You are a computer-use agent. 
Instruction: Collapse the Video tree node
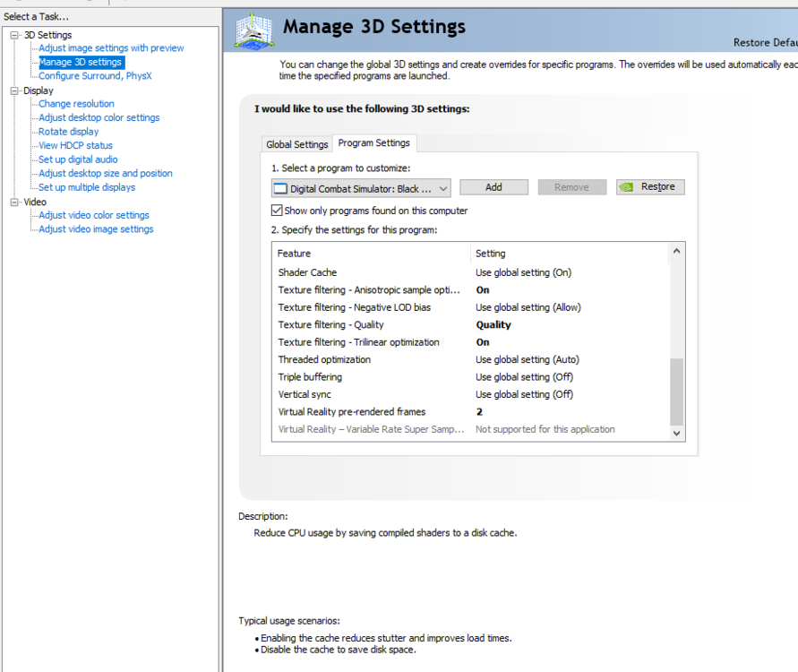pos(14,202)
